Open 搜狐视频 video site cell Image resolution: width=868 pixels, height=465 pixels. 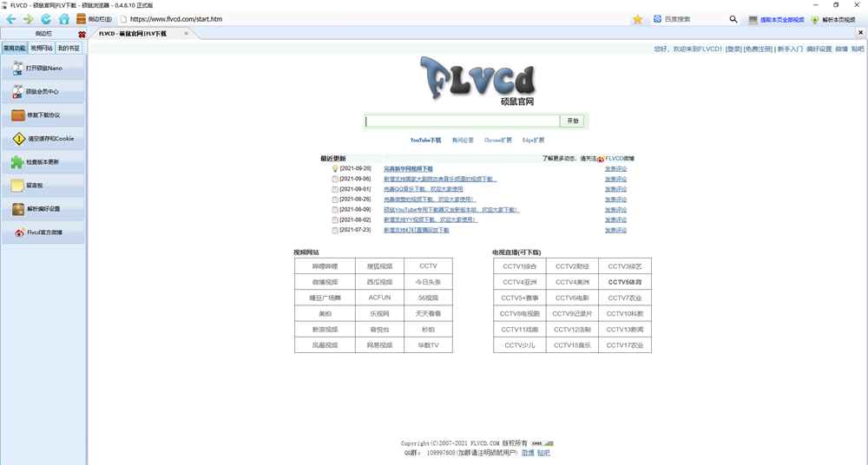pyautogui.click(x=380, y=266)
